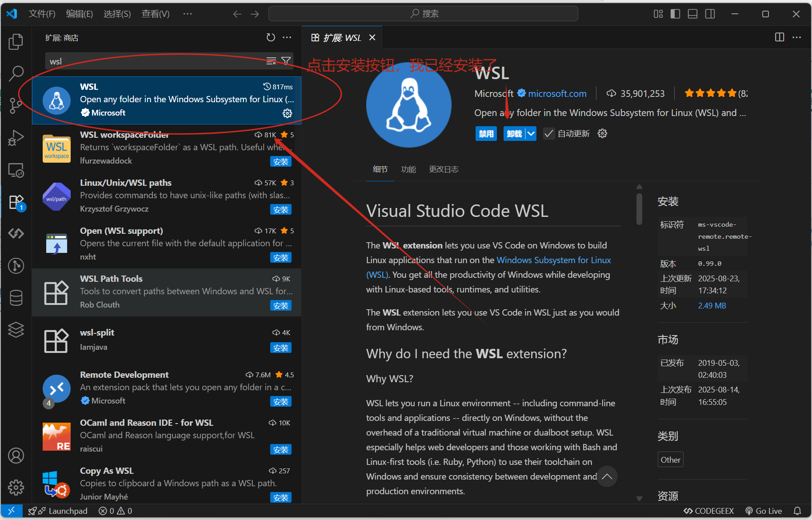Image resolution: width=812 pixels, height=520 pixels.
Task: Go back in navigation history
Action: point(237,14)
